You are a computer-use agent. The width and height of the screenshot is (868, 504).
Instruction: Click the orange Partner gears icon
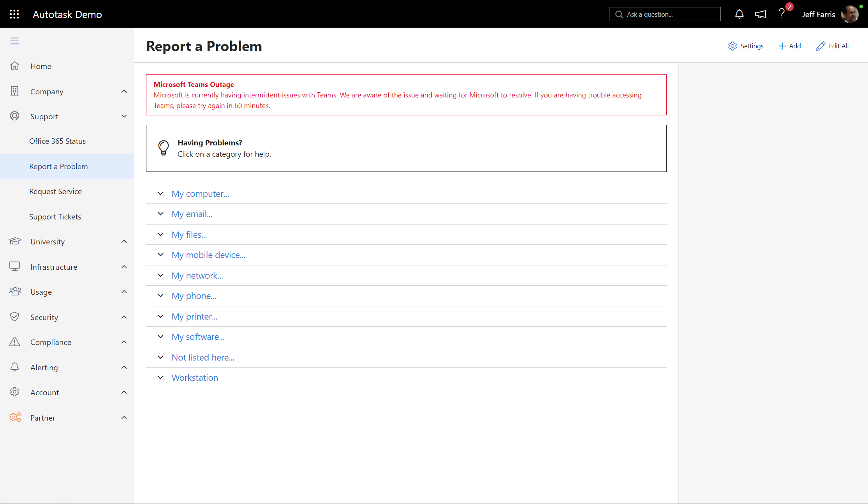pyautogui.click(x=15, y=417)
